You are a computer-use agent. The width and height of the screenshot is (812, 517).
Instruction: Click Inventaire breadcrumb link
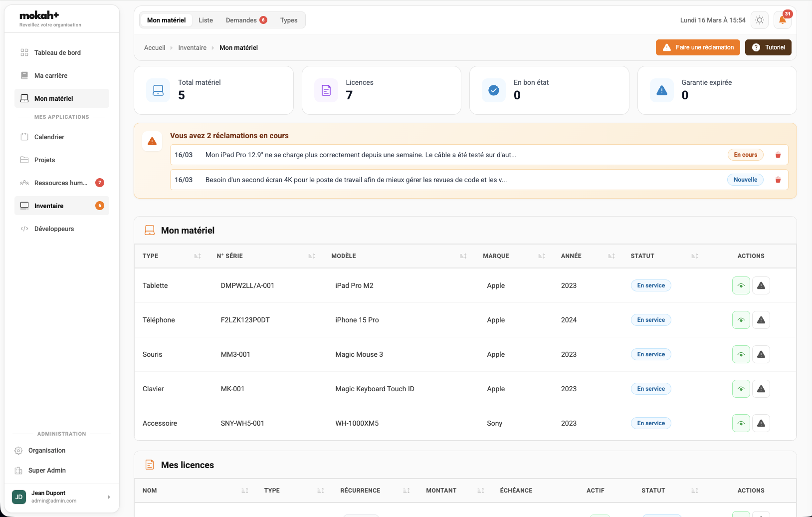click(192, 48)
